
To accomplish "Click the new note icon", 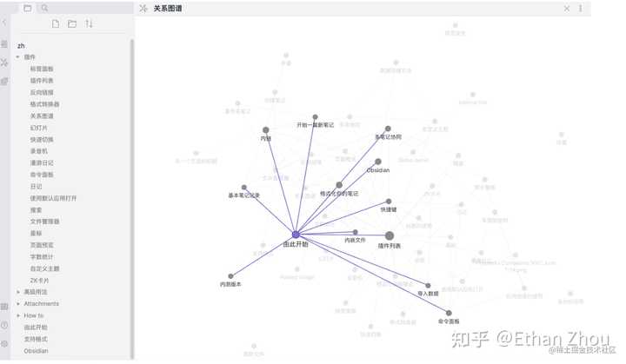I will pos(57,23).
